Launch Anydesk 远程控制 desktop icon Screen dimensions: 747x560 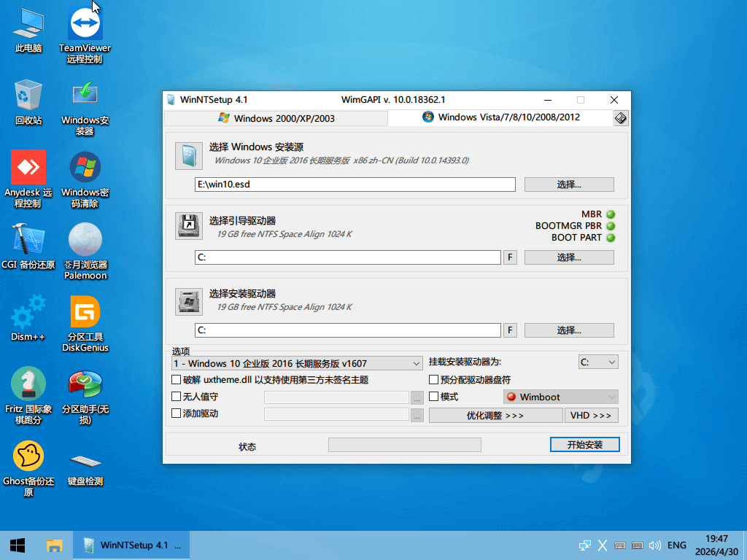pyautogui.click(x=28, y=179)
